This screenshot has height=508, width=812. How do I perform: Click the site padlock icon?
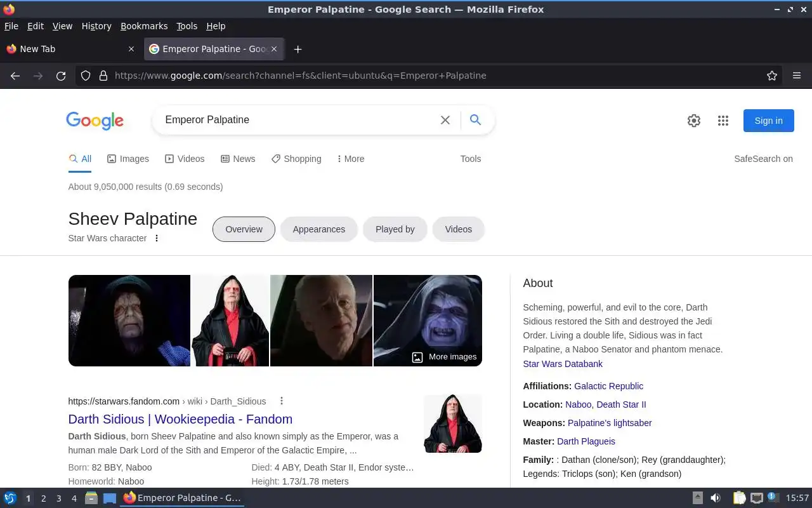point(103,76)
